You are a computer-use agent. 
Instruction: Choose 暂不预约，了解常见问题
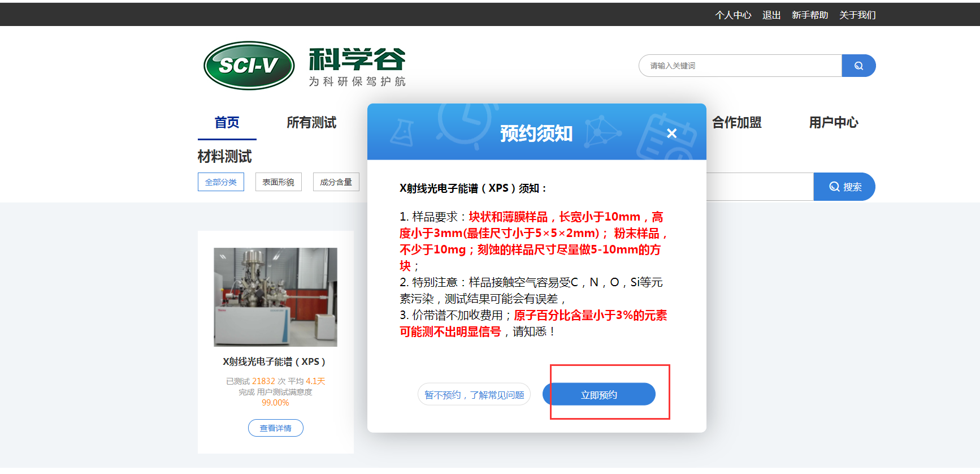[x=474, y=395]
